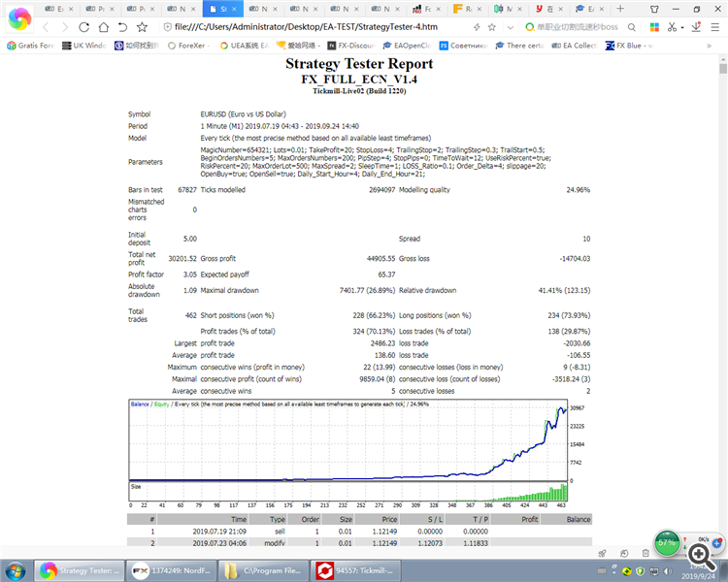The height and width of the screenshot is (582, 728).
Task: Open the Windows Start menu
Action: (x=17, y=569)
